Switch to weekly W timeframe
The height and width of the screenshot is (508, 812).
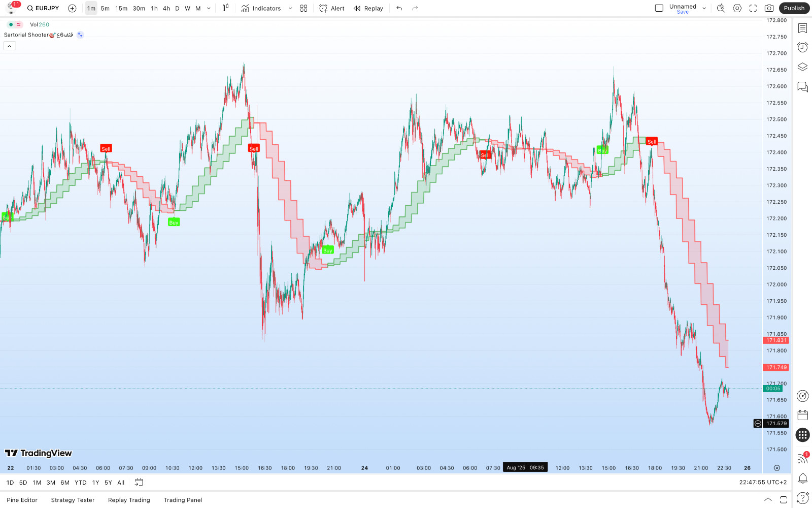point(187,8)
